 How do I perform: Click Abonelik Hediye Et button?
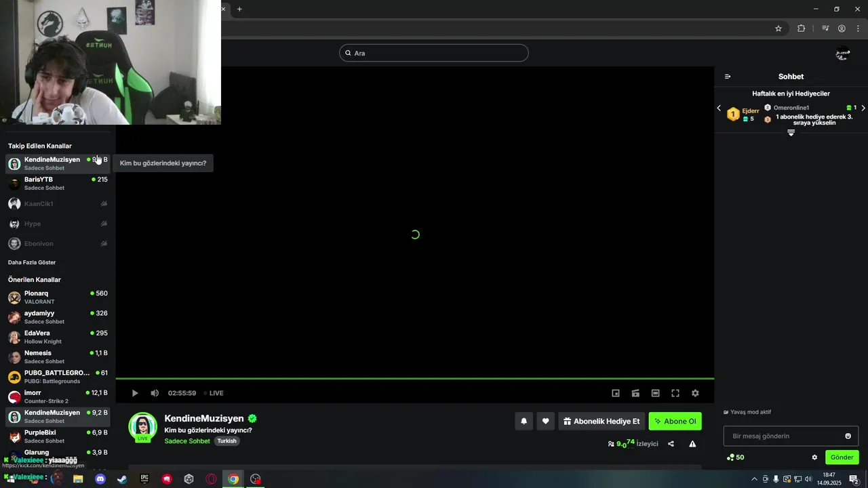click(601, 421)
